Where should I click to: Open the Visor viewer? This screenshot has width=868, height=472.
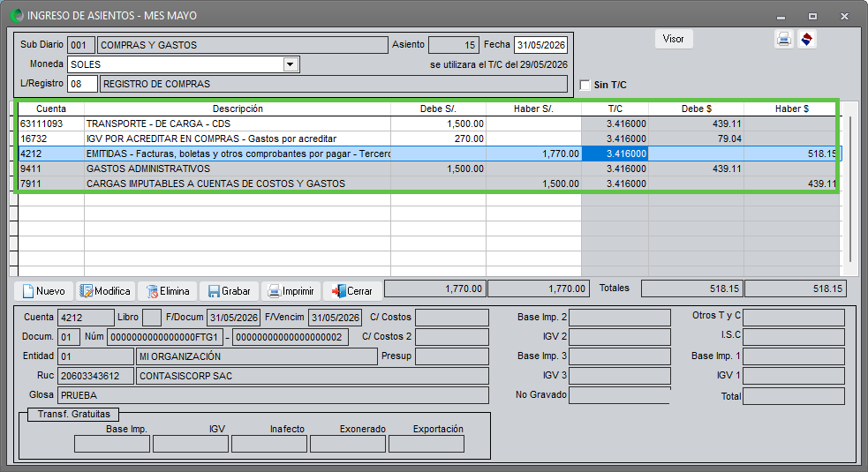click(674, 39)
